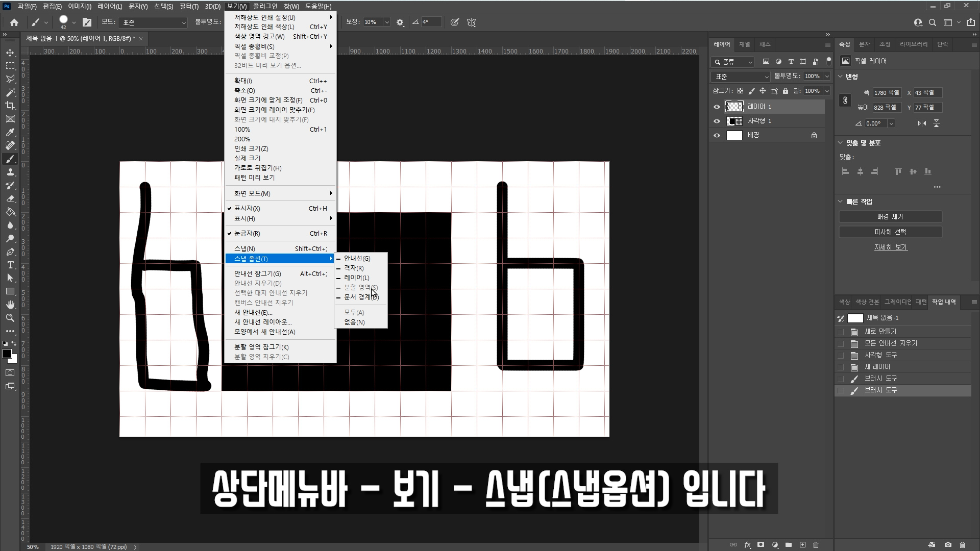
Task: Click the width 1780 픽셀 input field
Action: [x=887, y=93]
